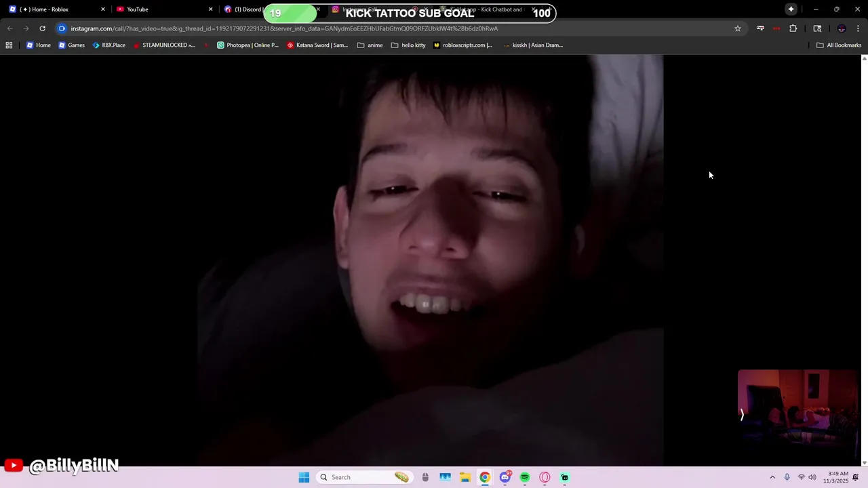Image resolution: width=868 pixels, height=488 pixels.
Task: Open the Windows Start menu
Action: (x=304, y=477)
